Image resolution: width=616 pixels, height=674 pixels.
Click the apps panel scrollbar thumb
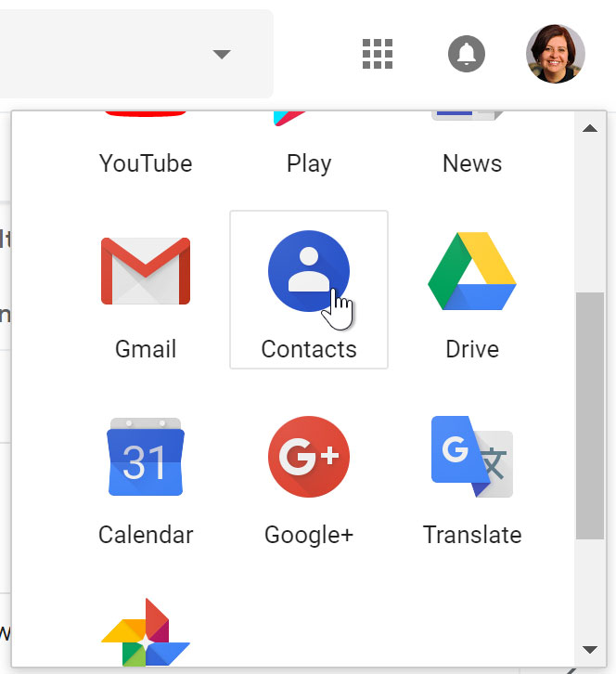tap(590, 415)
